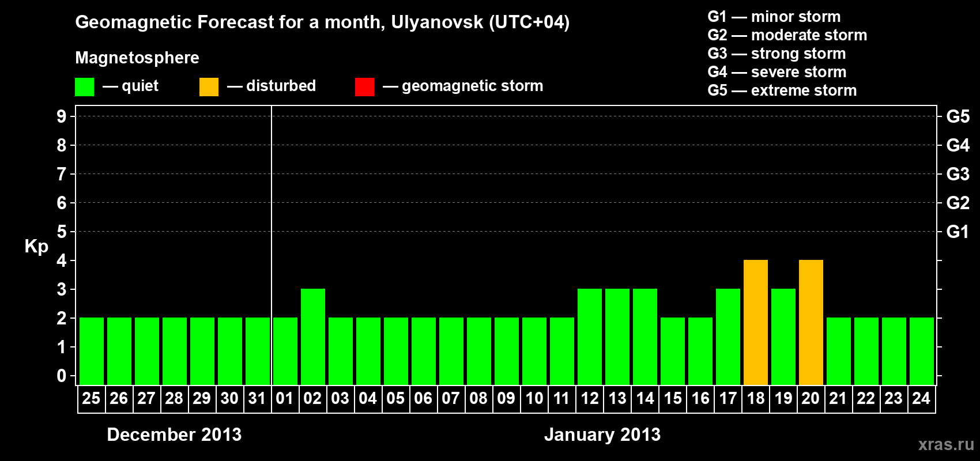Click the "January 2013" month label
The image size is (980, 461).
(x=602, y=434)
